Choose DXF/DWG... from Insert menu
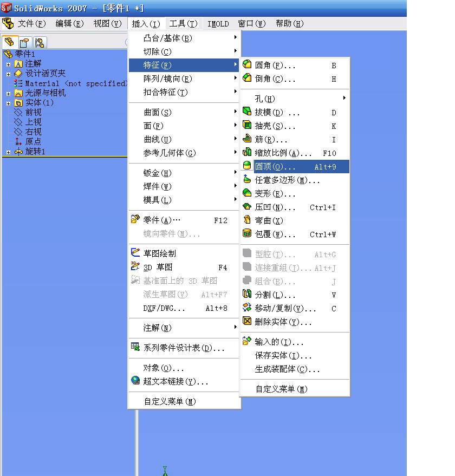Viewport: 455px width, 476px height. click(x=184, y=308)
